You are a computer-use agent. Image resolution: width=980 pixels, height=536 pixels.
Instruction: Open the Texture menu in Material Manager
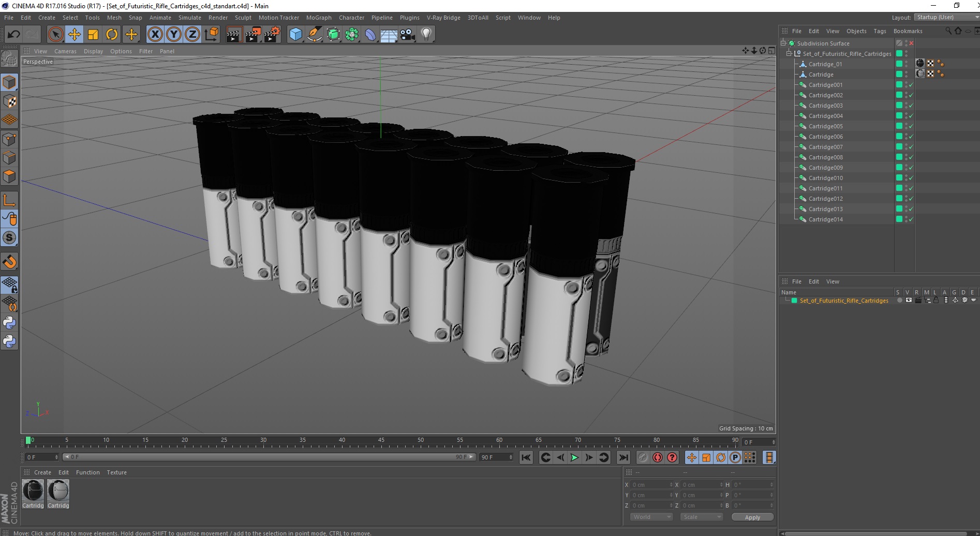click(x=116, y=472)
